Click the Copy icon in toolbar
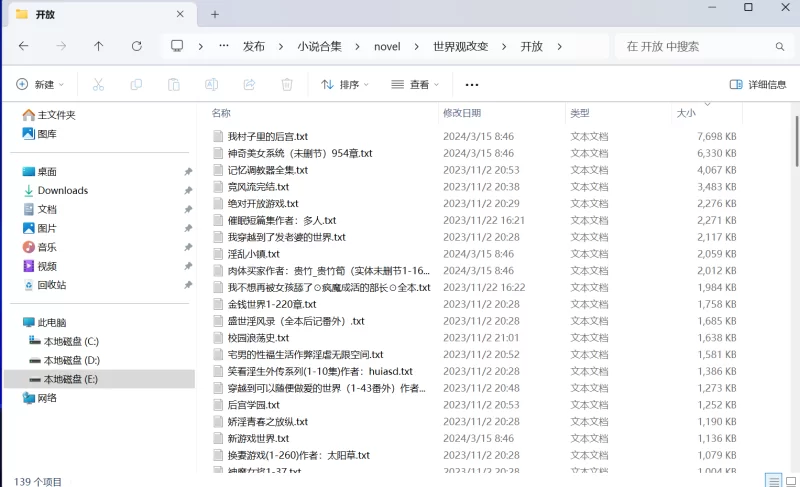 pos(136,85)
